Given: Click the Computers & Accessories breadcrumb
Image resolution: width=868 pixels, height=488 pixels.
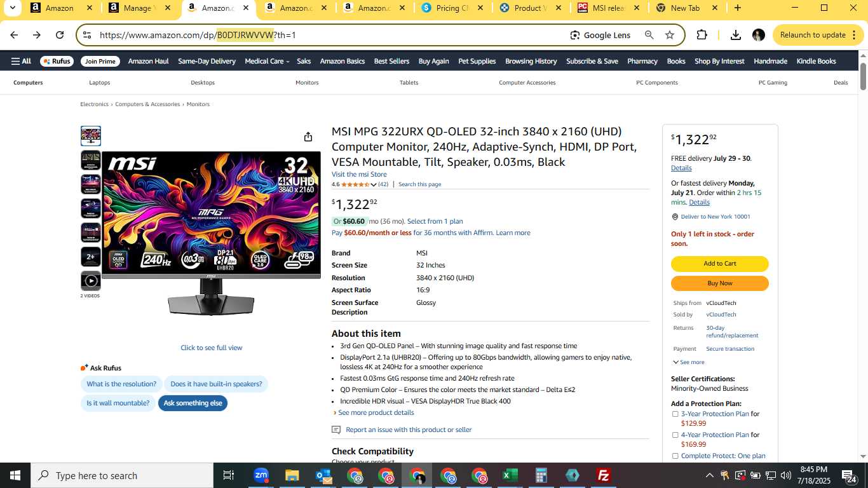Looking at the screenshot, I should 147,104.
